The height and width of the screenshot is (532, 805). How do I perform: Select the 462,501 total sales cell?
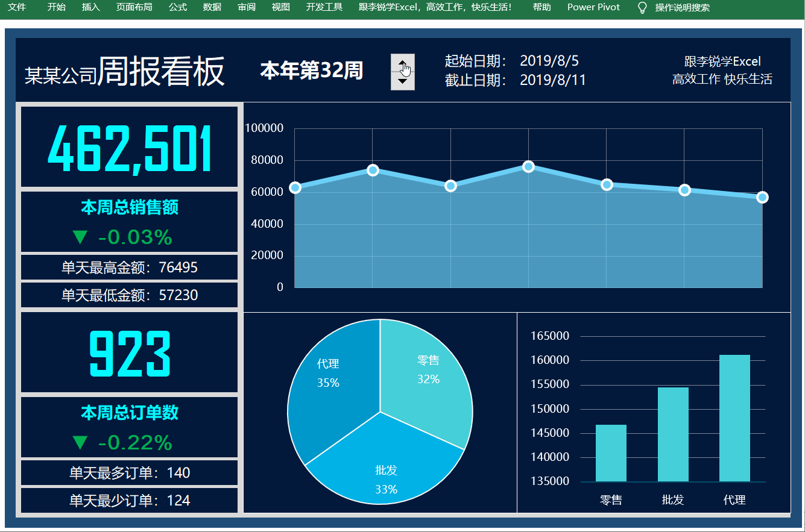coord(130,148)
